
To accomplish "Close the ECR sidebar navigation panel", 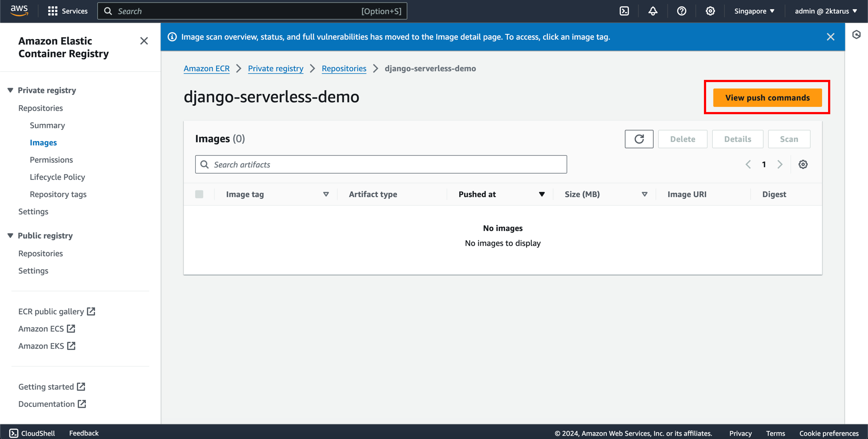I will pos(144,41).
